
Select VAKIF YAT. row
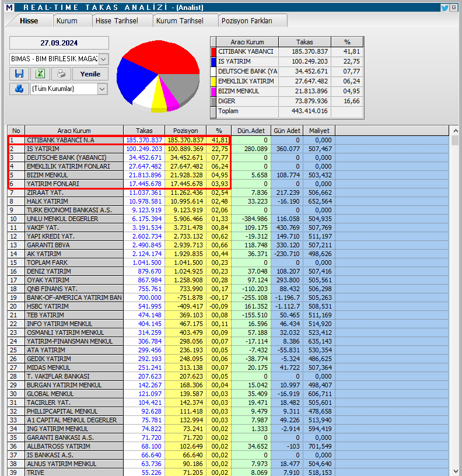[228, 228]
